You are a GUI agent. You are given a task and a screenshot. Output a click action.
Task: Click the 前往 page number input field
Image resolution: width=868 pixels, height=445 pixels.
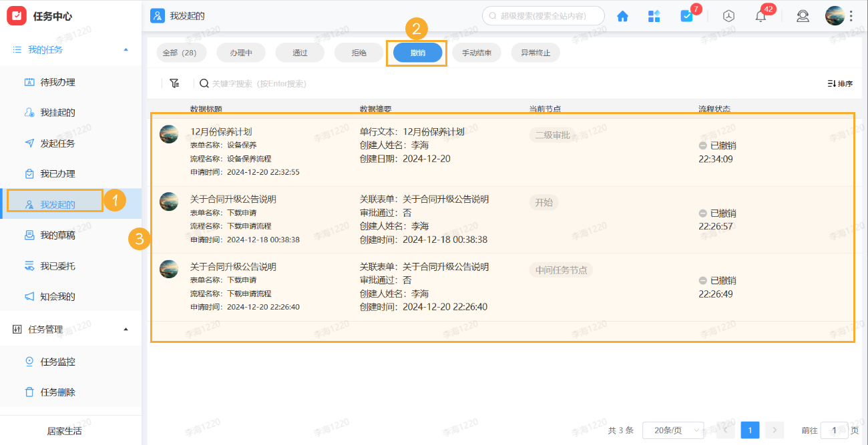click(x=834, y=430)
